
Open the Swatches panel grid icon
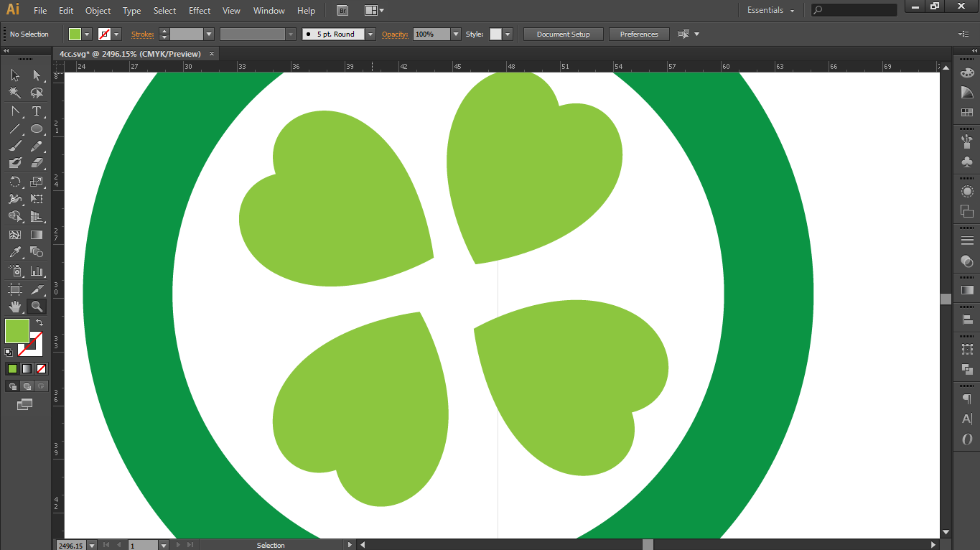pos(967,112)
